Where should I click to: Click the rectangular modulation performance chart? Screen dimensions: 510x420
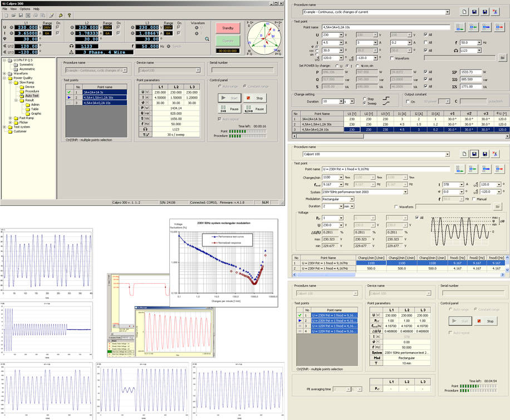(x=223, y=263)
